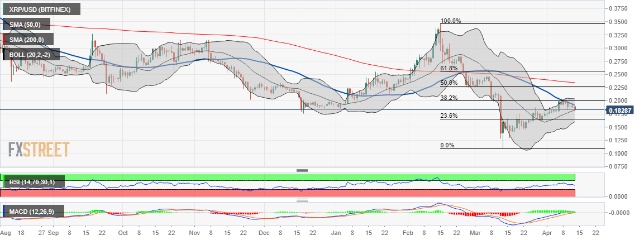Click the 100.0% Fibonacci level label
The width and height of the screenshot is (644, 240).
click(451, 21)
